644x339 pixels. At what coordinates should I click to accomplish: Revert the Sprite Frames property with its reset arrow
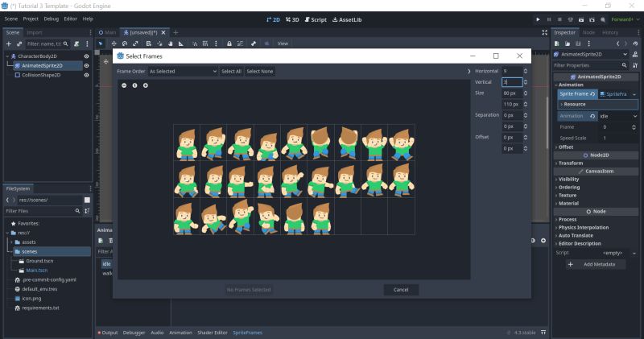point(592,94)
